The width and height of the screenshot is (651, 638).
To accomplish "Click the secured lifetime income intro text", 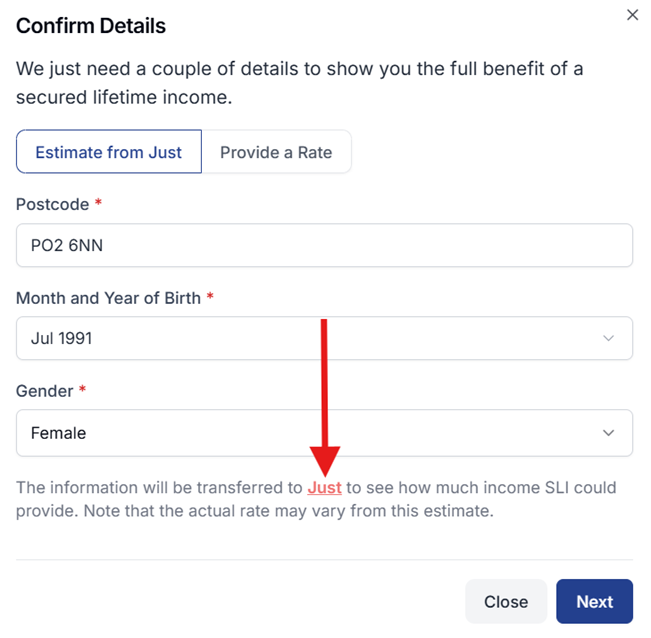I will pos(299,83).
